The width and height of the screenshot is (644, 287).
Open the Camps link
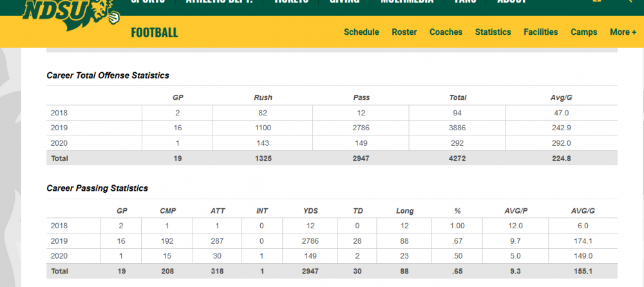click(583, 32)
